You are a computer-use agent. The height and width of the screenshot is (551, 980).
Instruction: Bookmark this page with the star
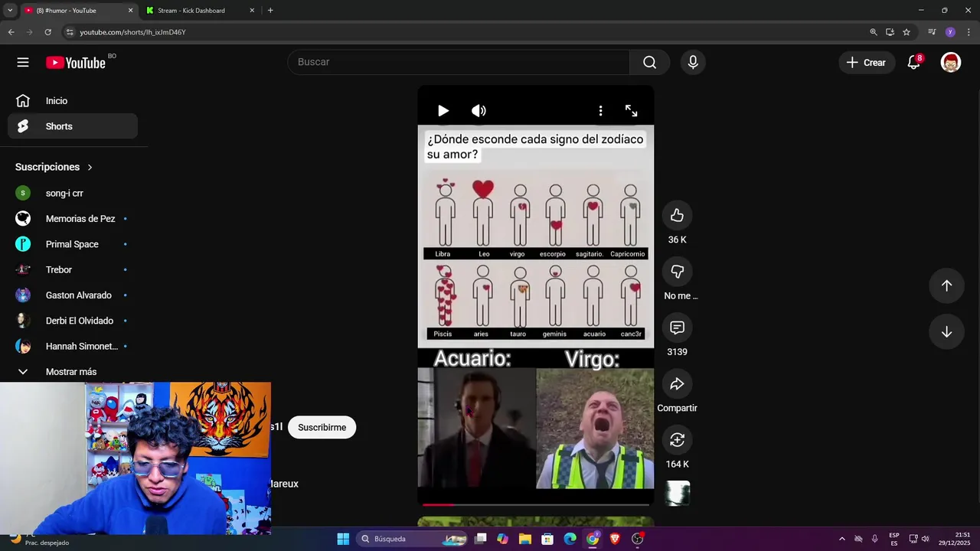pos(906,32)
